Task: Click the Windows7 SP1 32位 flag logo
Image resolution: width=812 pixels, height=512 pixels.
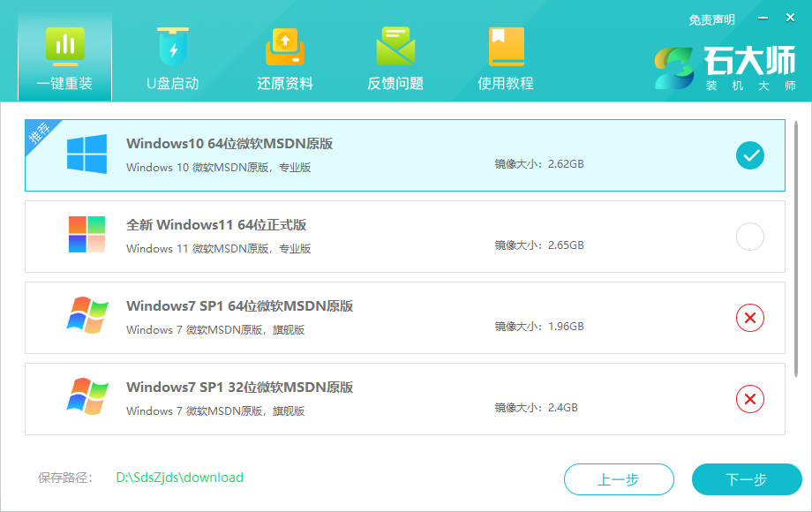Action: coord(87,396)
